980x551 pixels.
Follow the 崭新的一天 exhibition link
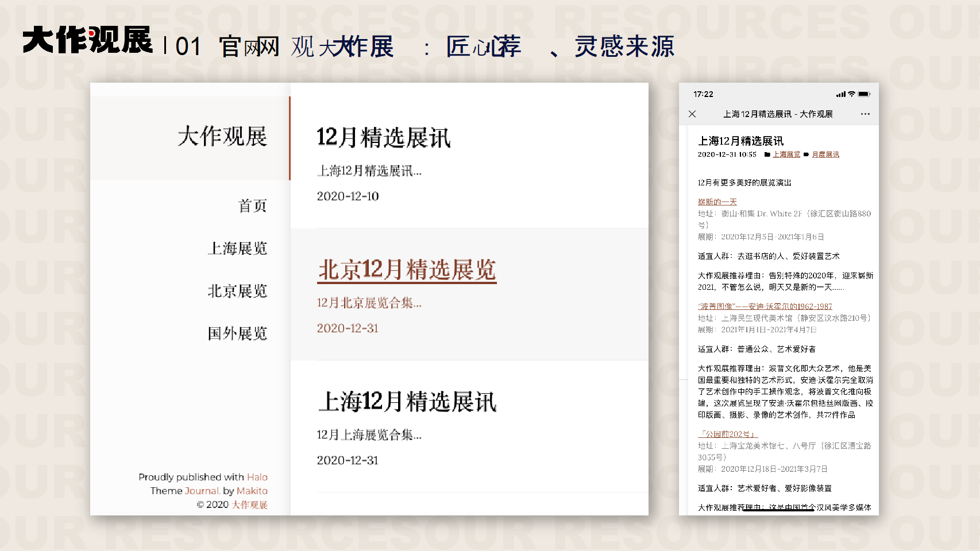717,202
